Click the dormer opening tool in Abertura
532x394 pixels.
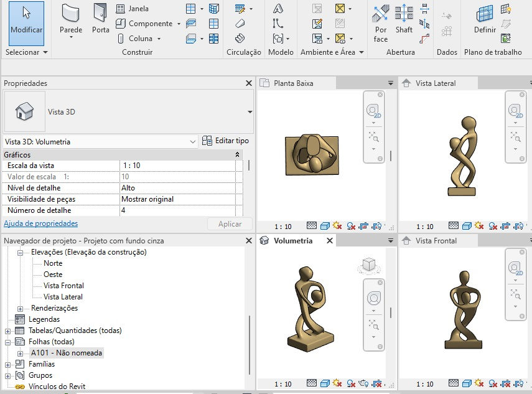coord(424,39)
